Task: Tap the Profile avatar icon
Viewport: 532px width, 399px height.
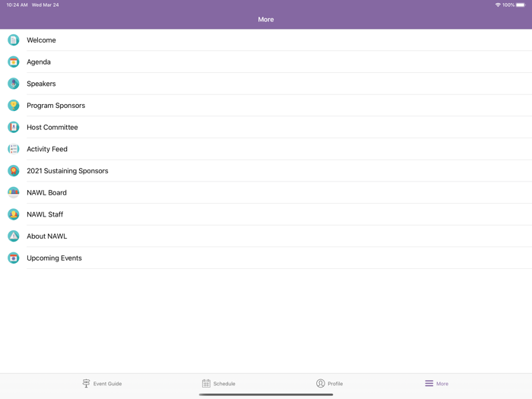Action: point(320,383)
